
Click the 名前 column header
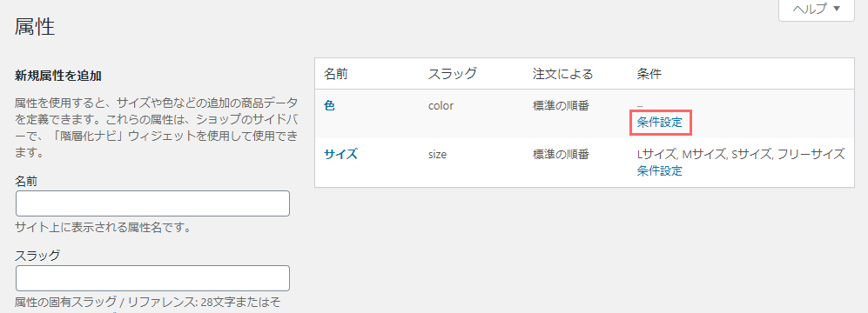[335, 74]
